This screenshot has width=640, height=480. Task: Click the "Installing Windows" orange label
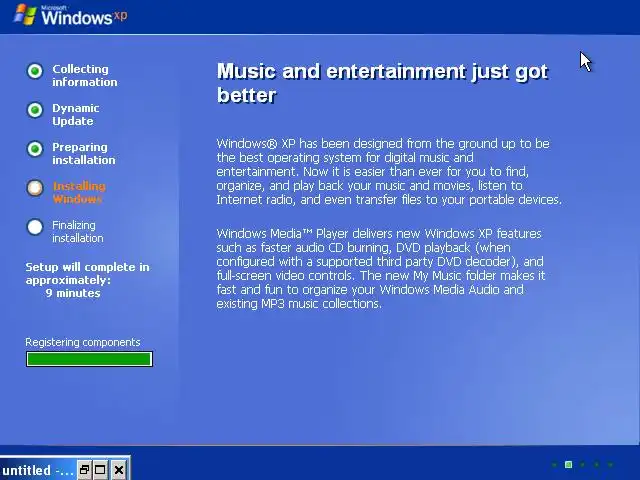click(x=79, y=193)
